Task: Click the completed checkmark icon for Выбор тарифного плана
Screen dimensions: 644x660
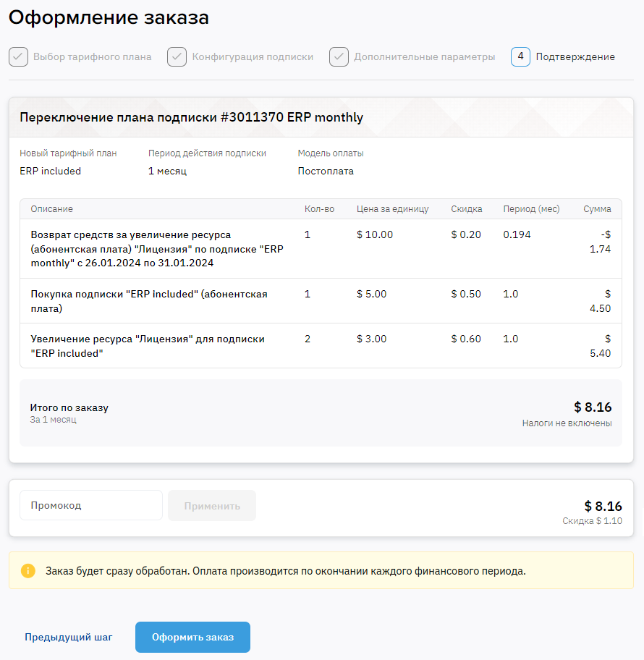Action: click(19, 57)
